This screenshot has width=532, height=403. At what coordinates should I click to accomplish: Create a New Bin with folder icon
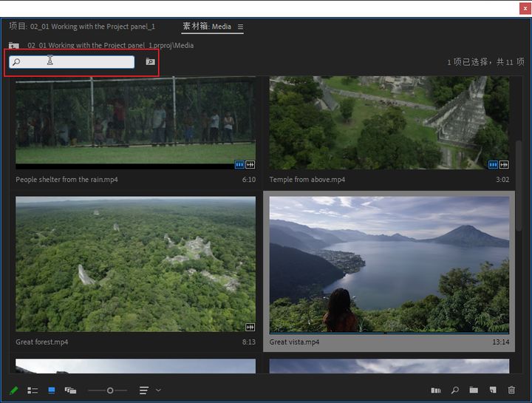[x=474, y=390]
